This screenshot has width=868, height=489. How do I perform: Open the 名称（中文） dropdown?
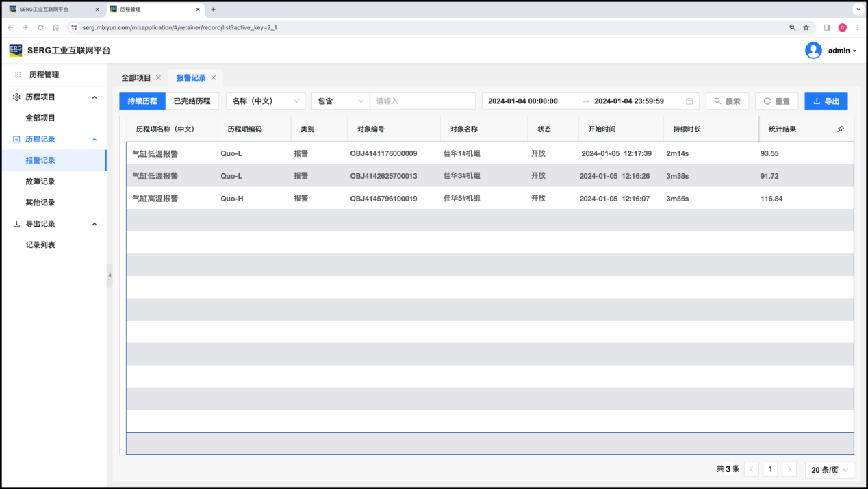266,101
